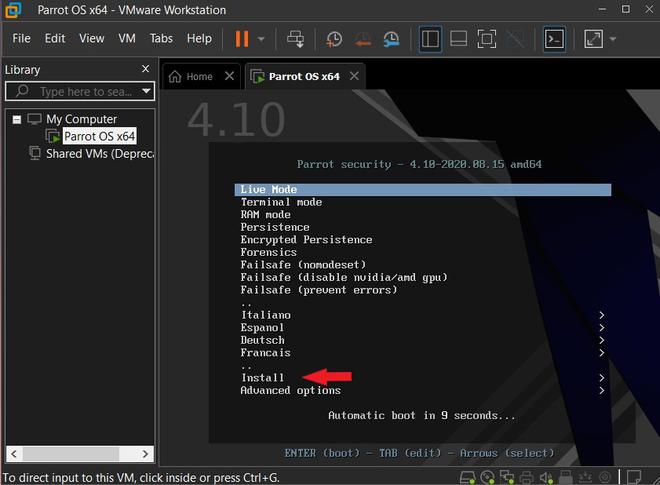Open the Tabs menu
660x485 pixels.
[161, 38]
